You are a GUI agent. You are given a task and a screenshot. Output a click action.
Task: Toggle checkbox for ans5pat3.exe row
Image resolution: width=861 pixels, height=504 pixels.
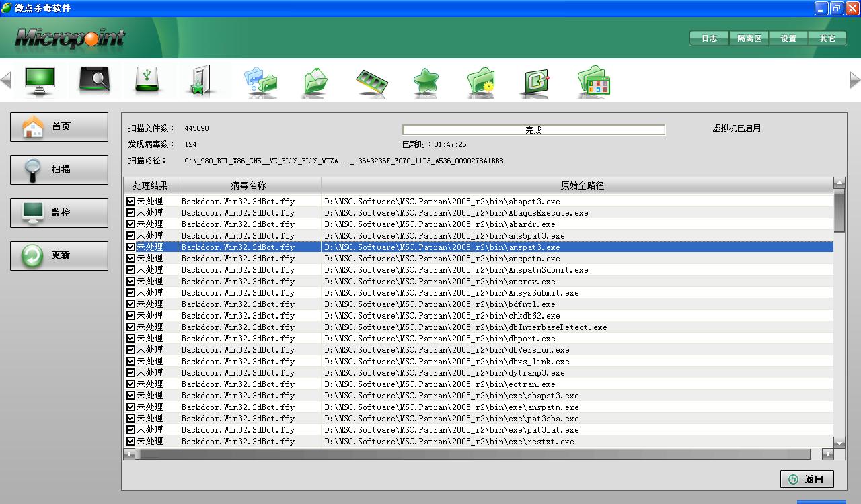(x=130, y=235)
